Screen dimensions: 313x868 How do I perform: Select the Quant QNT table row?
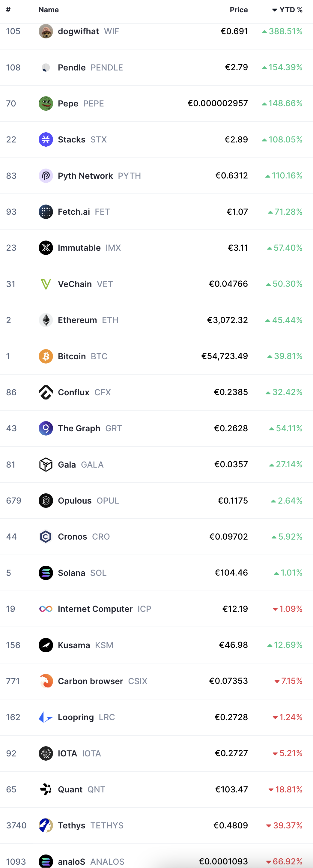coord(156,789)
